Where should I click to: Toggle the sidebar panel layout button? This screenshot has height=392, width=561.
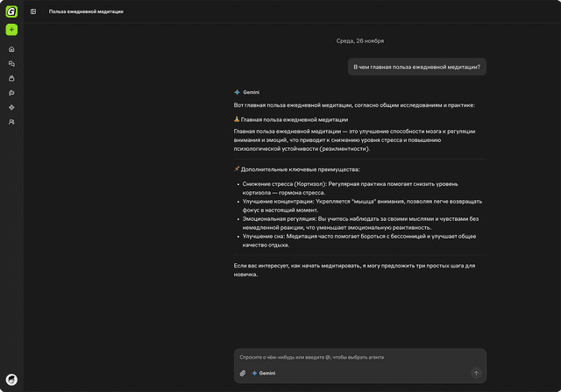[x=33, y=11]
